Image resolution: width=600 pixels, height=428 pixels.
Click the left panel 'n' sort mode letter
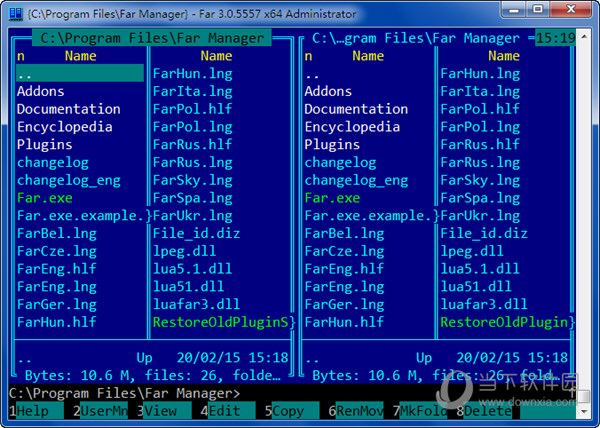click(21, 56)
